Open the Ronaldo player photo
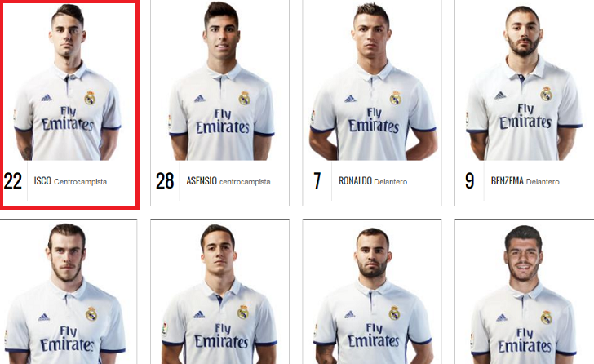This screenshot has height=364, width=594. 373,81
